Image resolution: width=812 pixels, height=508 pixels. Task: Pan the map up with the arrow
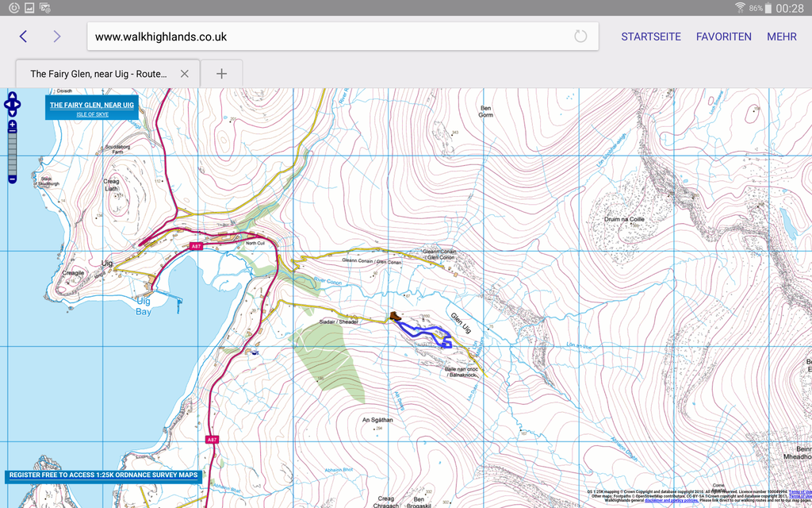click(x=13, y=96)
